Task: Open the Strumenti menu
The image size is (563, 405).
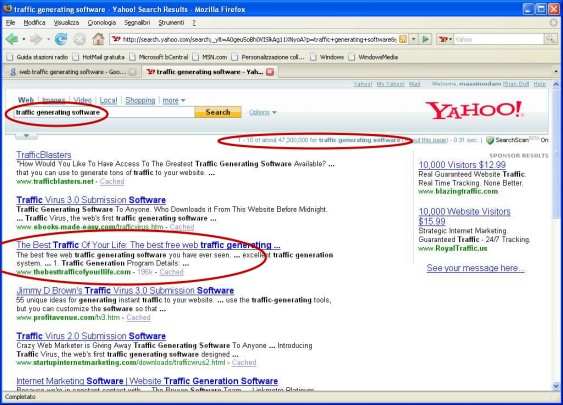Action: [x=171, y=23]
